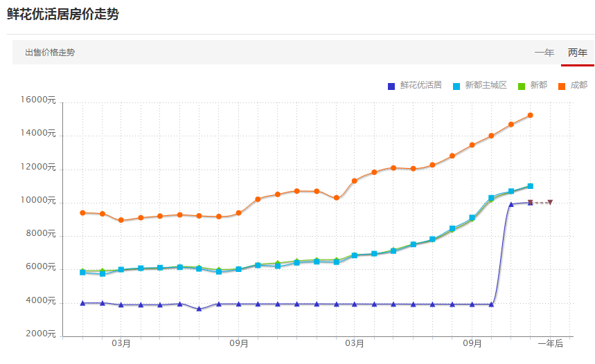The width and height of the screenshot is (595, 364).
Task: Click the first orange 成都 data point
Action: pos(82,213)
